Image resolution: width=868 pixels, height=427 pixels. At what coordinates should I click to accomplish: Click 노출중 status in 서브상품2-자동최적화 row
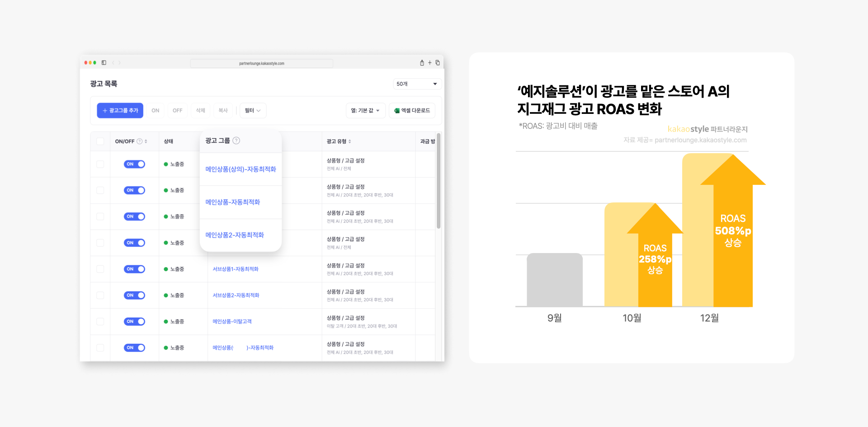174,296
